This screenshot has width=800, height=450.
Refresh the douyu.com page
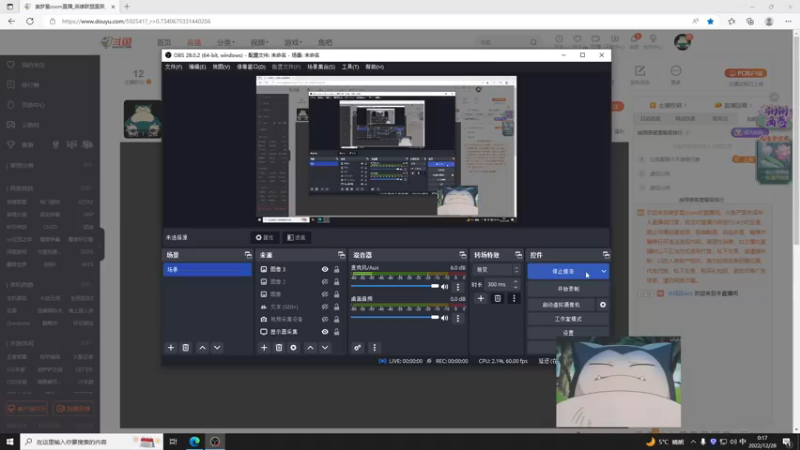(x=30, y=21)
